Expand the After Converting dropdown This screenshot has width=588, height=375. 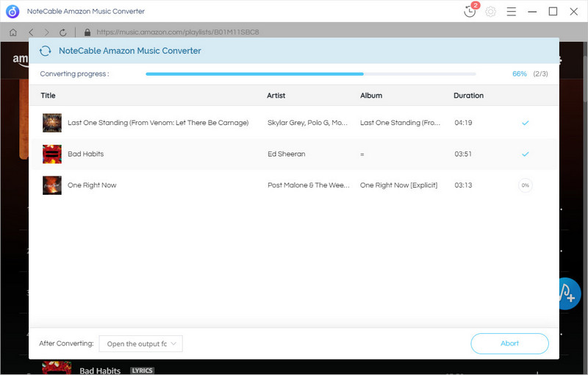coord(140,343)
